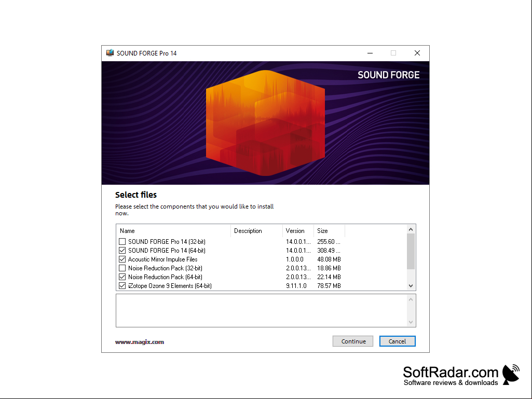Click version cell '1.0.0.0'
This screenshot has width=532, height=399.
294,259
